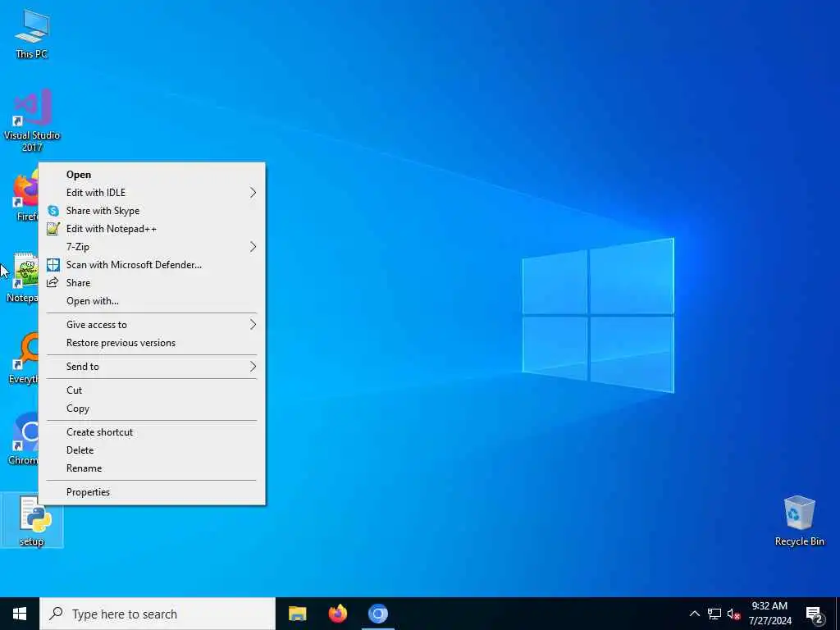Select the setup Python file icon
Viewport: 840px width, 630px height.
click(x=32, y=521)
